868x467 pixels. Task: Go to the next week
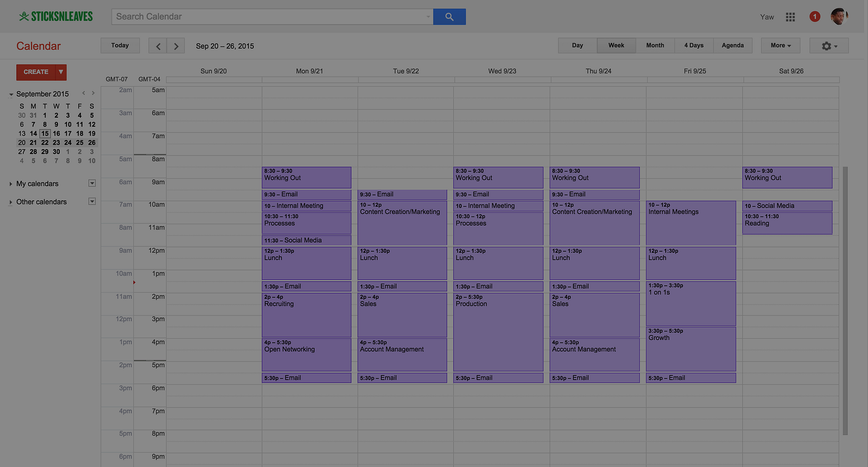pyautogui.click(x=176, y=46)
